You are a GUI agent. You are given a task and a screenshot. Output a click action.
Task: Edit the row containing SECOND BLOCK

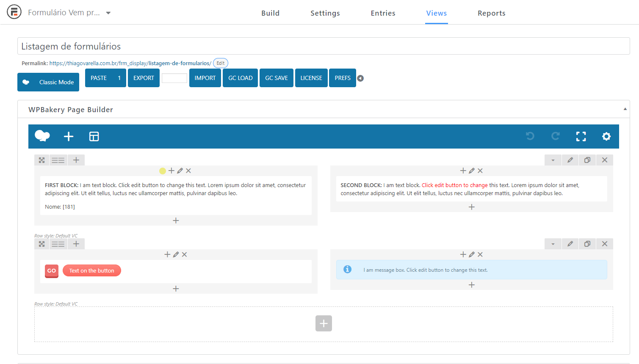tap(570, 160)
